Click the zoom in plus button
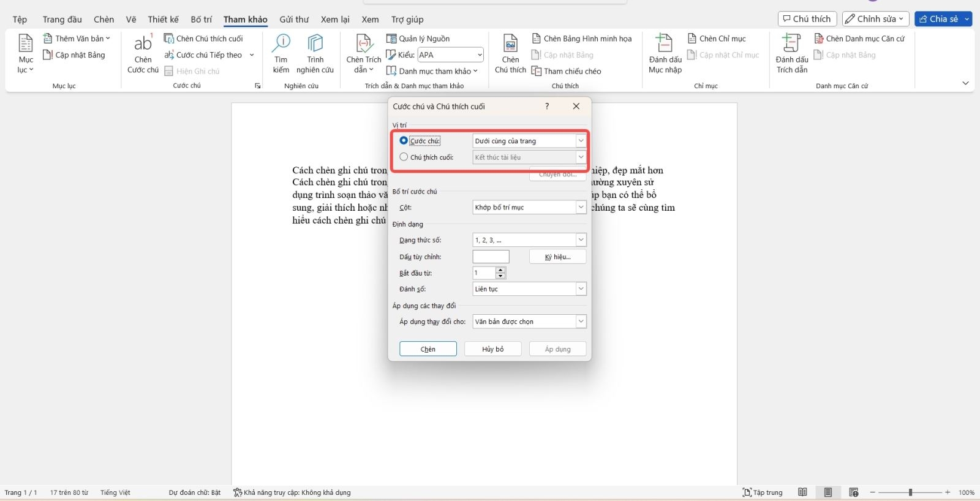The image size is (980, 501). (948, 492)
